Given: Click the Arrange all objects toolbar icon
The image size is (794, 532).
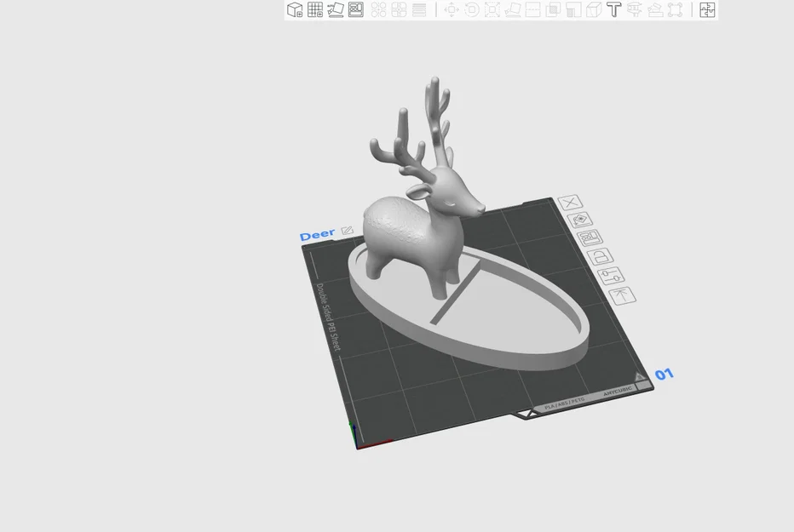Looking at the screenshot, I should (x=356, y=9).
